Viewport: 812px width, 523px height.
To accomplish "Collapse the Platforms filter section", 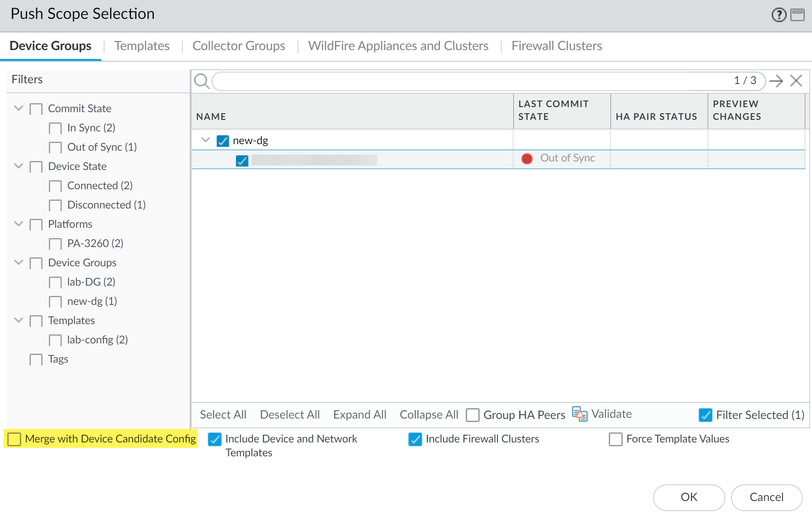I will (19, 224).
